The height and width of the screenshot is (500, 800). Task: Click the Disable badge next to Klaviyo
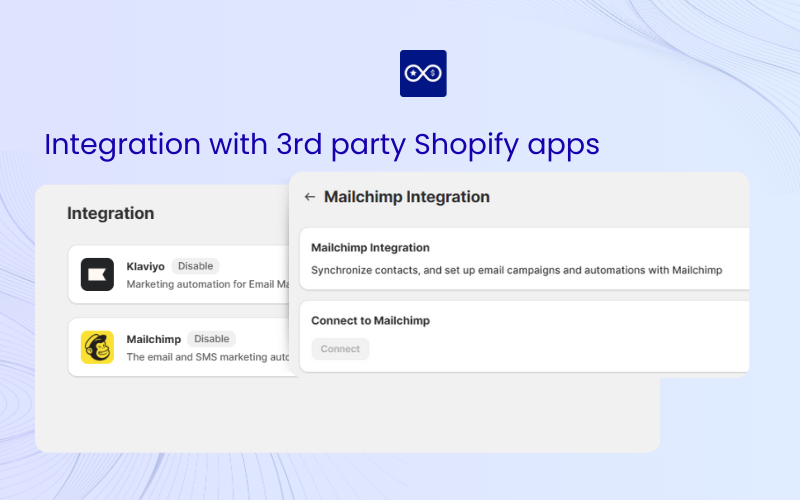click(195, 266)
